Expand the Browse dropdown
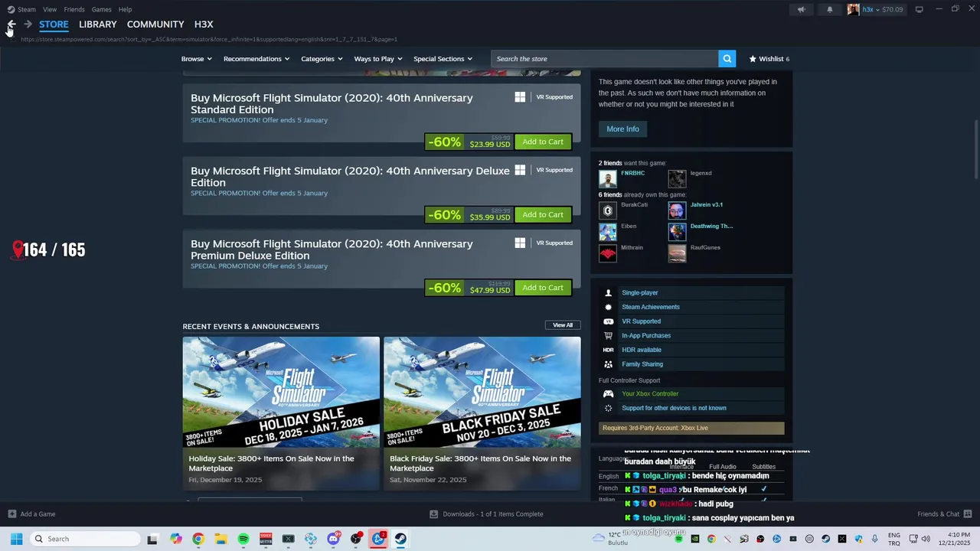The image size is (980, 551). coord(197,59)
